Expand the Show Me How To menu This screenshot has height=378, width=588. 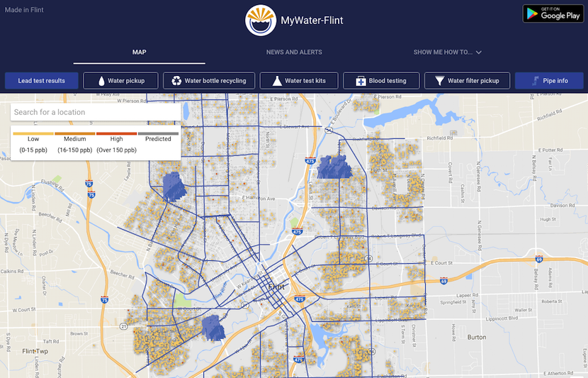[447, 52]
